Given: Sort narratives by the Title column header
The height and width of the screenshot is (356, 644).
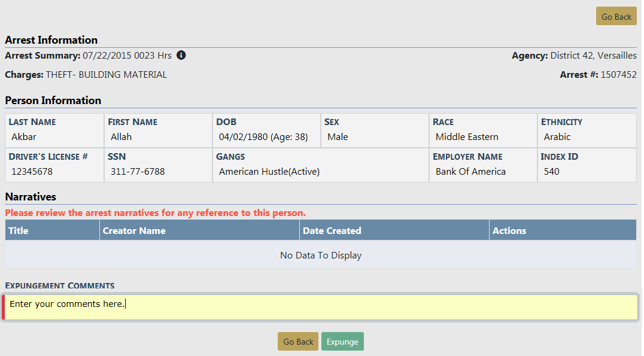Looking at the screenshot, I should coord(19,230).
